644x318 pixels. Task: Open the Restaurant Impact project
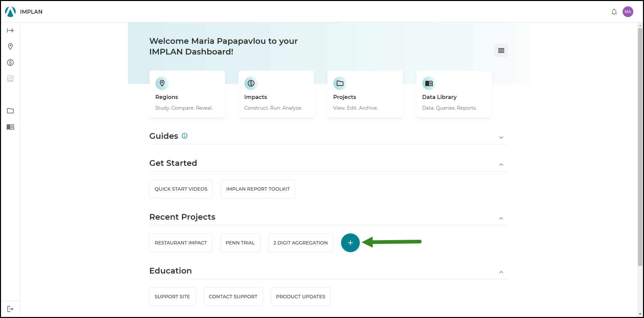[181, 243]
